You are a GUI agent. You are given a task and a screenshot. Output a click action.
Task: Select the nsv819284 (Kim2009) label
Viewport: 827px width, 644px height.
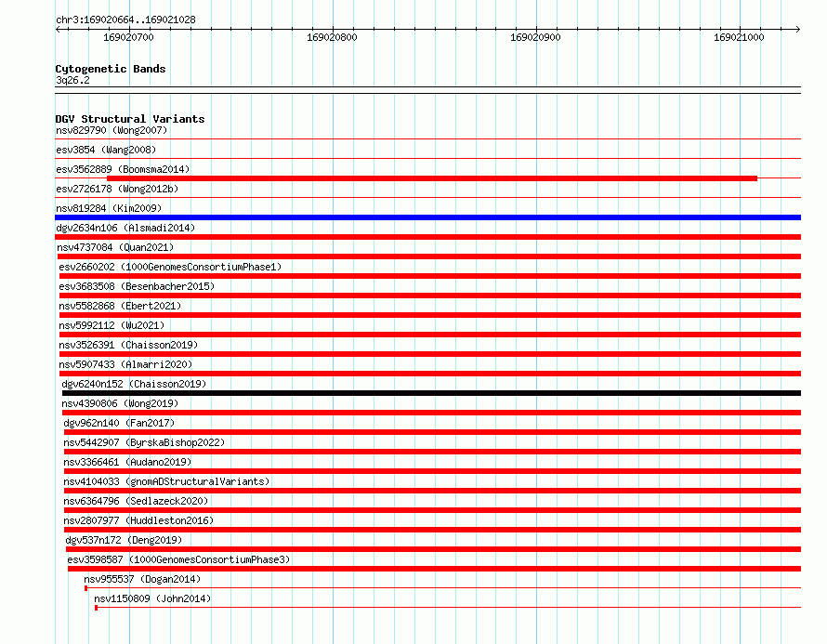pyautogui.click(x=109, y=208)
